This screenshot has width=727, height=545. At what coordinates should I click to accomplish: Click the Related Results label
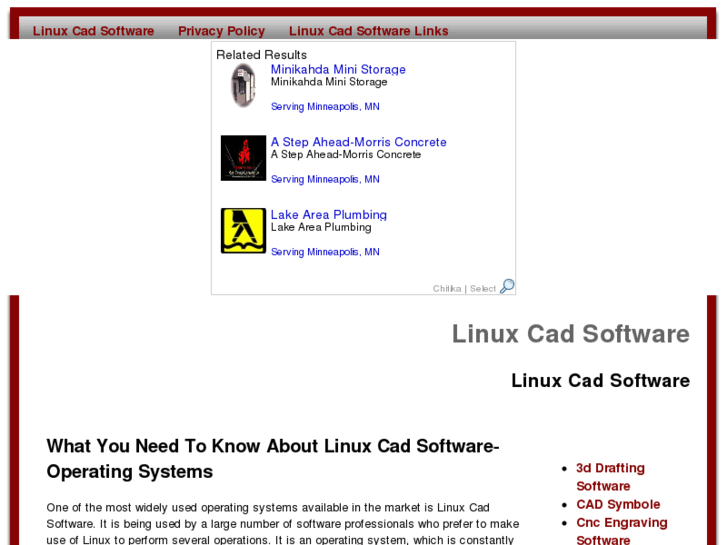click(x=261, y=55)
